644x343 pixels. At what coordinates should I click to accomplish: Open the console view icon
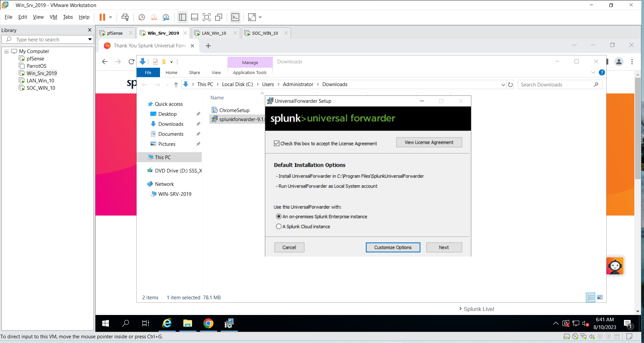tap(235, 17)
